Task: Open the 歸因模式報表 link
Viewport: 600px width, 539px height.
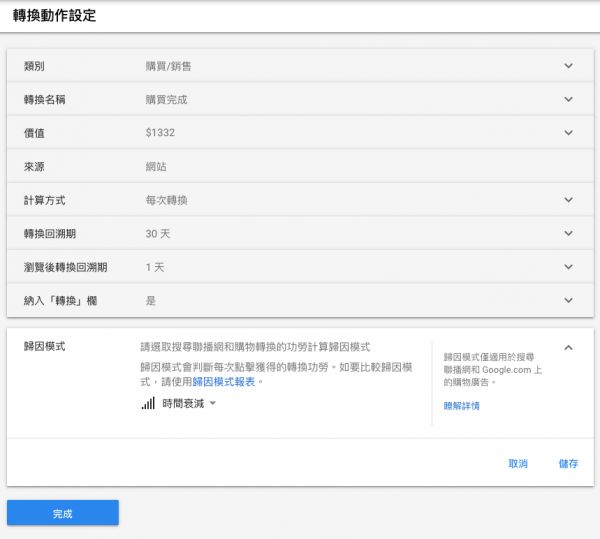Action: click(x=223, y=382)
